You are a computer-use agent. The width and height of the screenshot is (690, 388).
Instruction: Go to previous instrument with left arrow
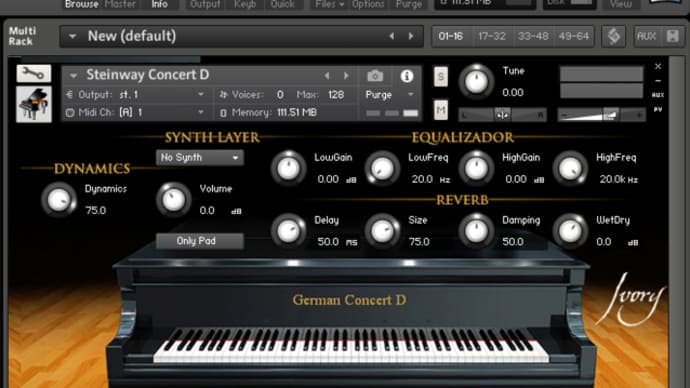point(327,76)
